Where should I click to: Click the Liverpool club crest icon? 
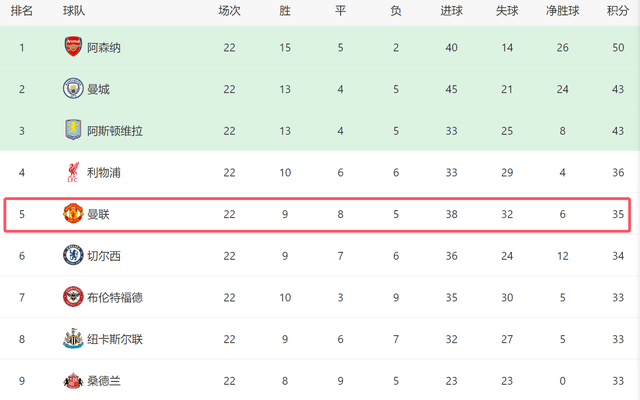72,173
